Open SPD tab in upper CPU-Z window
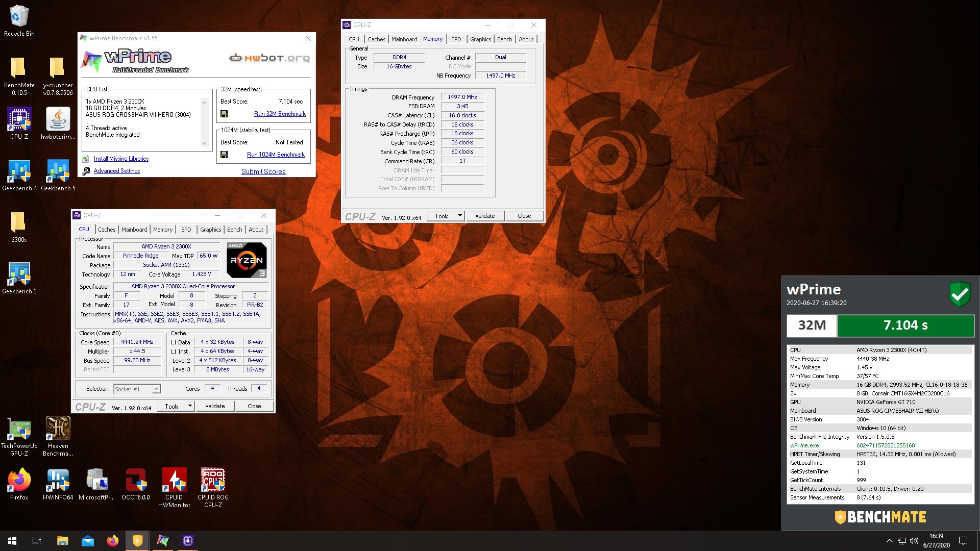 click(x=456, y=39)
